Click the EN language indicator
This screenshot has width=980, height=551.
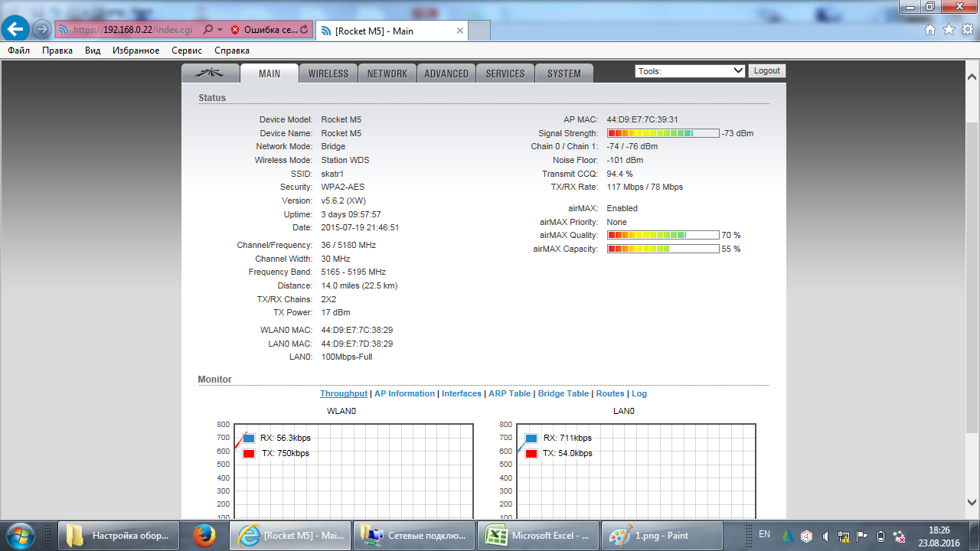tap(764, 534)
